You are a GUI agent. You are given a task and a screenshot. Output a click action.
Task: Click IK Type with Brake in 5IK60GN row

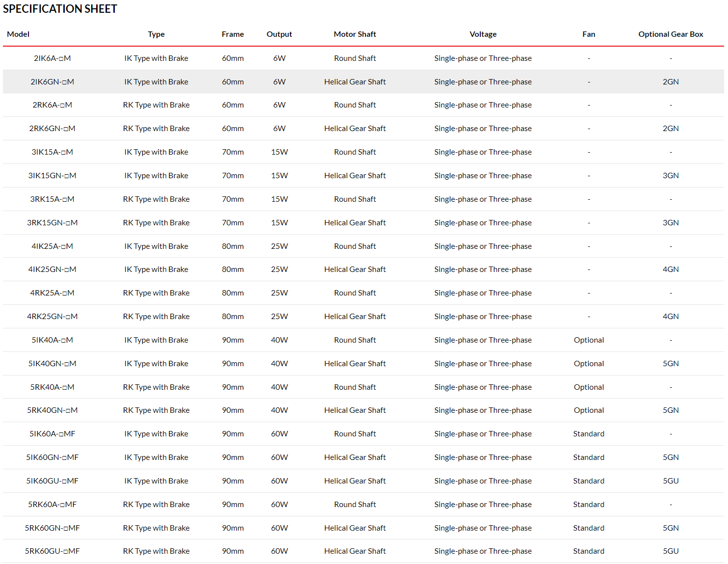[x=156, y=457]
